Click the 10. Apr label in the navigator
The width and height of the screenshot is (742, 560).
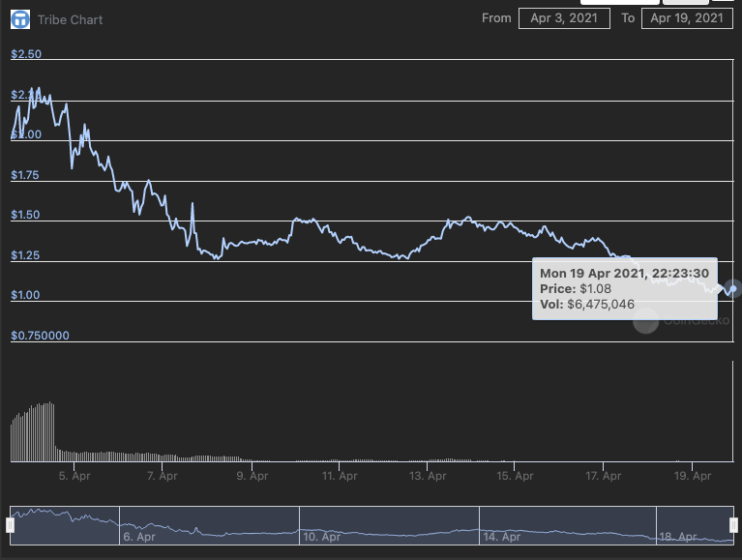[x=322, y=537]
